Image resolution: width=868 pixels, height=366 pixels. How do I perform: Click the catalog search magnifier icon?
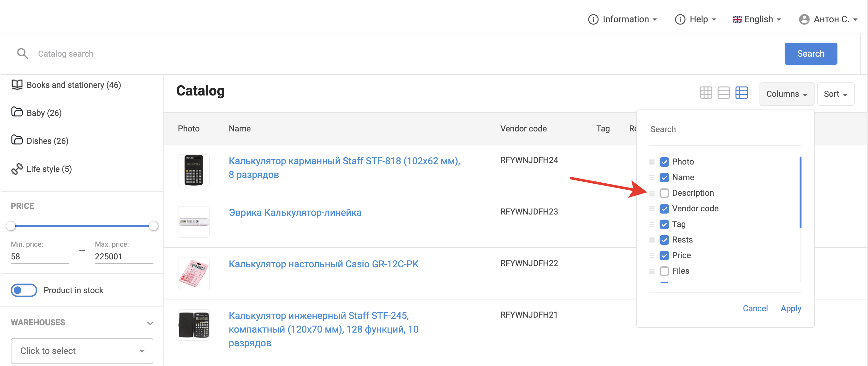(22, 53)
